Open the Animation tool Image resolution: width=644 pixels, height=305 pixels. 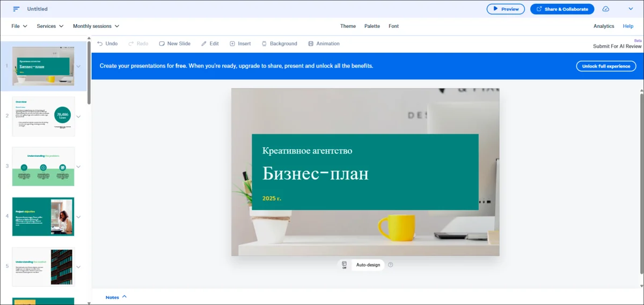click(x=324, y=43)
